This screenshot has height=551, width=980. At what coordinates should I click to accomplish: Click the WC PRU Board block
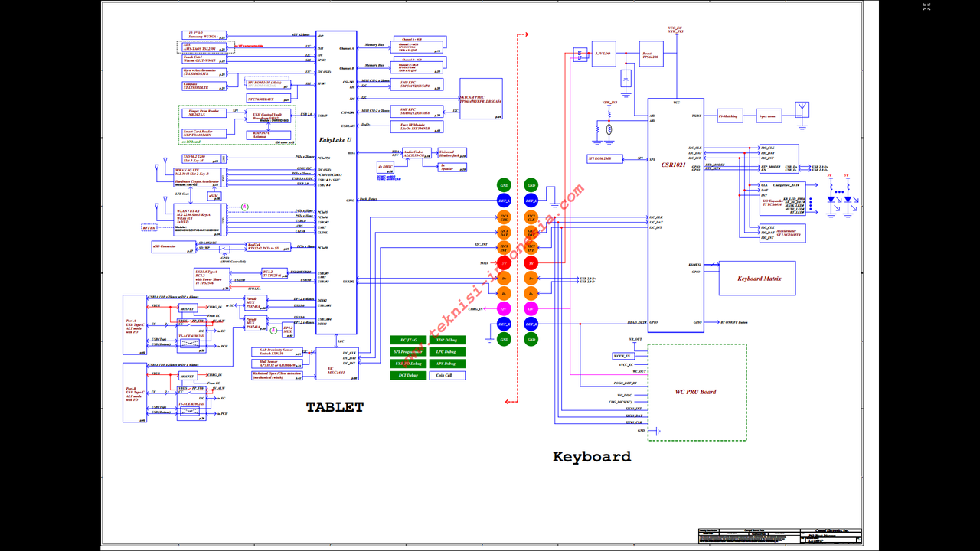[697, 392]
